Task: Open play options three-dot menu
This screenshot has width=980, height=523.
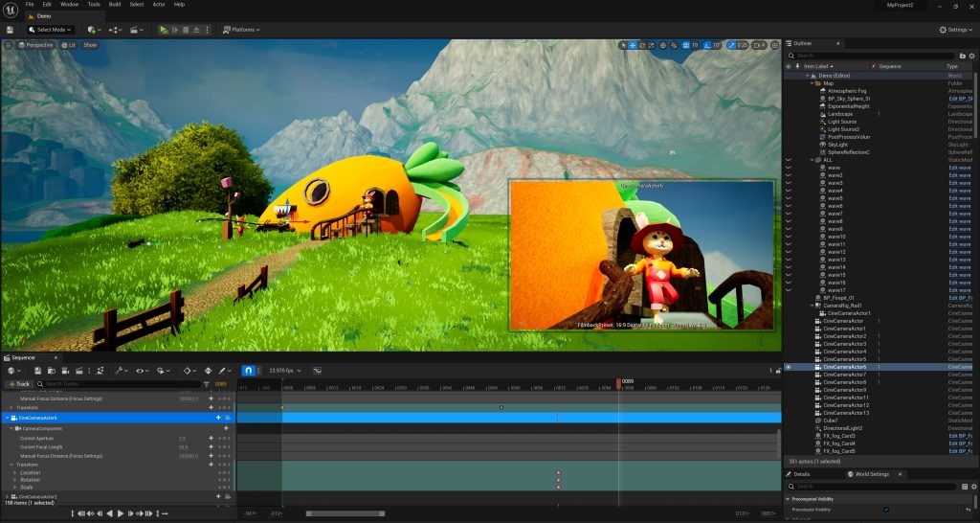Action: tap(208, 30)
